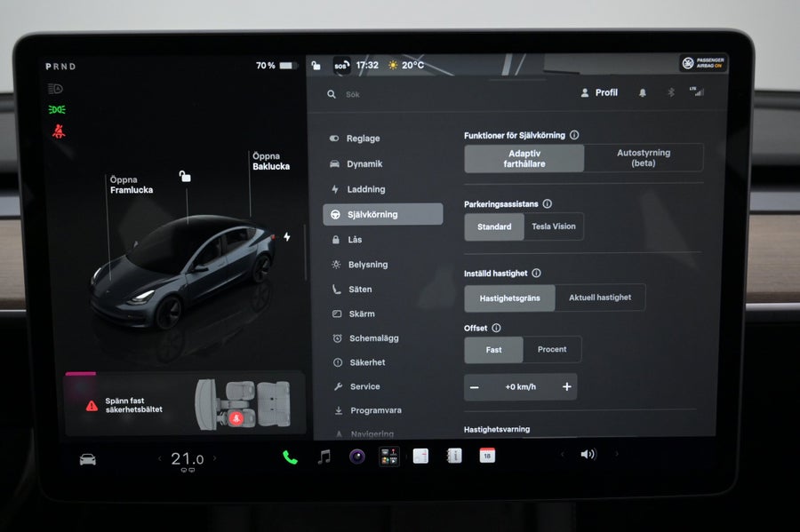Tap the seat occupancy diagram

pos(244,404)
